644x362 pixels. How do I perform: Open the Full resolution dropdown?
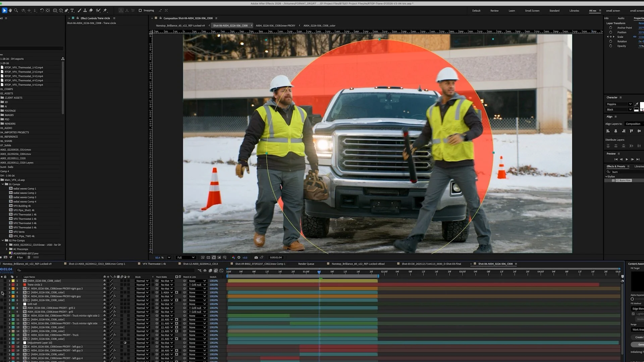point(185,257)
